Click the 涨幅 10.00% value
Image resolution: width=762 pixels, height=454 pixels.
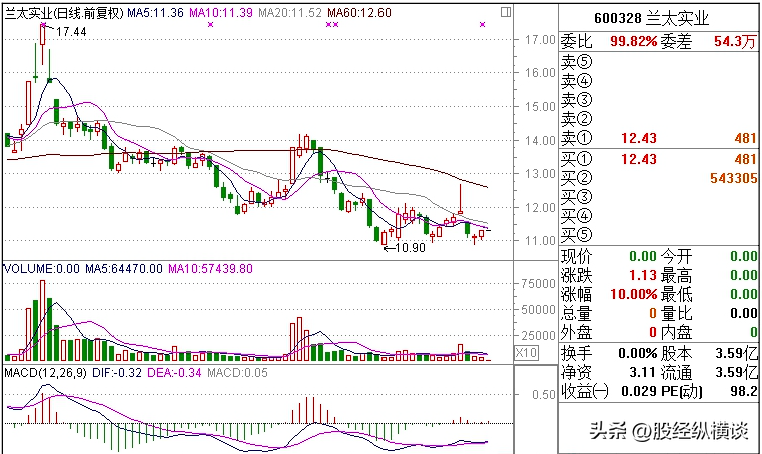point(634,294)
